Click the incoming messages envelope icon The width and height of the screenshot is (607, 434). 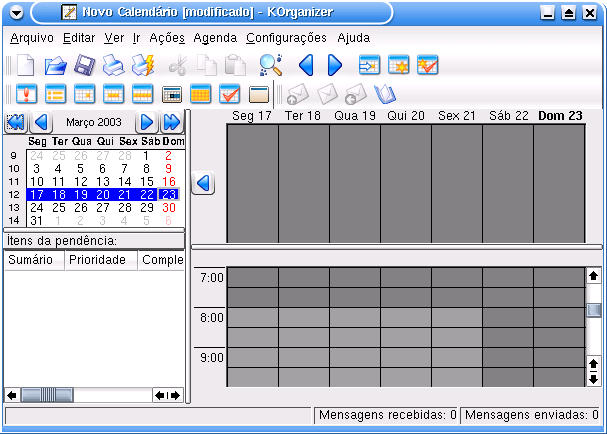tap(356, 94)
